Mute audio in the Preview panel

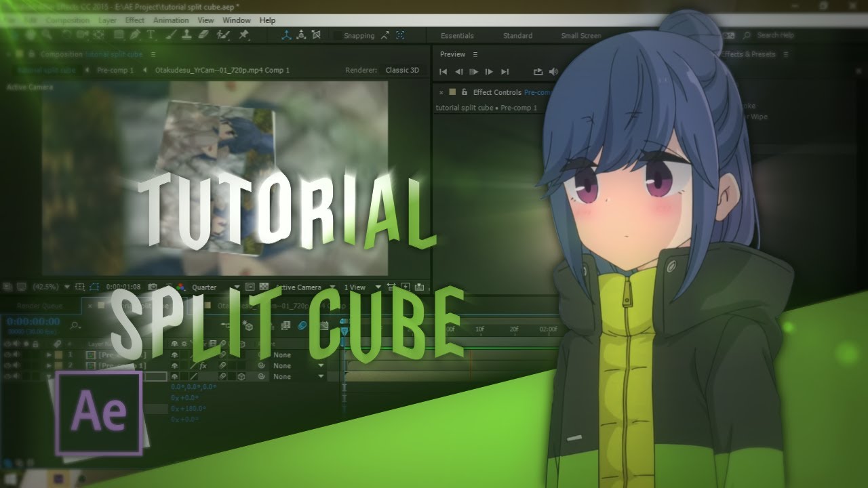click(553, 71)
